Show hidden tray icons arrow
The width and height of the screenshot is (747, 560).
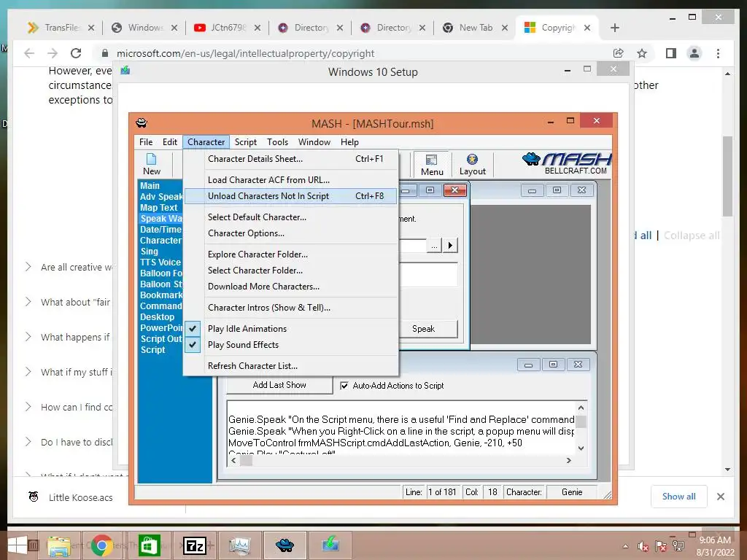(625, 547)
